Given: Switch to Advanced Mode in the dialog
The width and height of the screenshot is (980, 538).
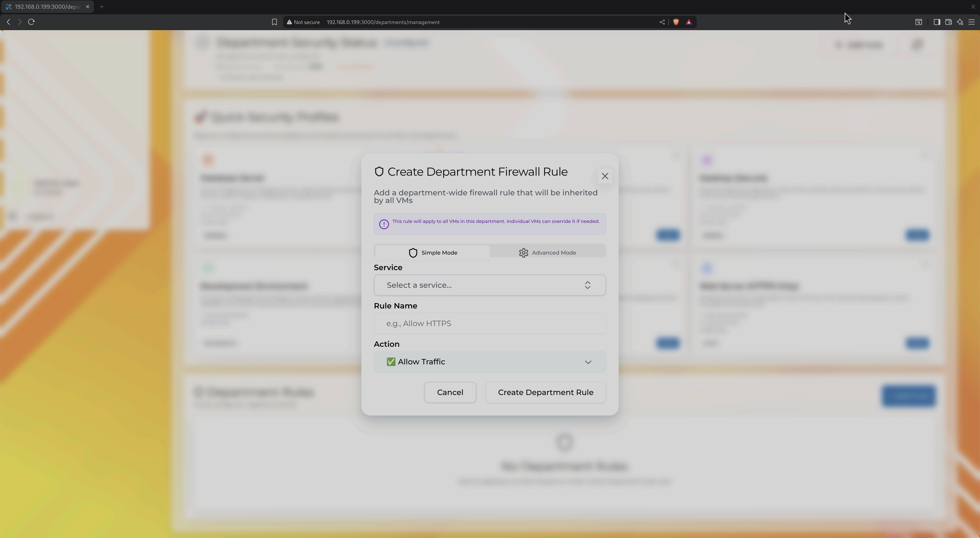Looking at the screenshot, I should [548, 252].
